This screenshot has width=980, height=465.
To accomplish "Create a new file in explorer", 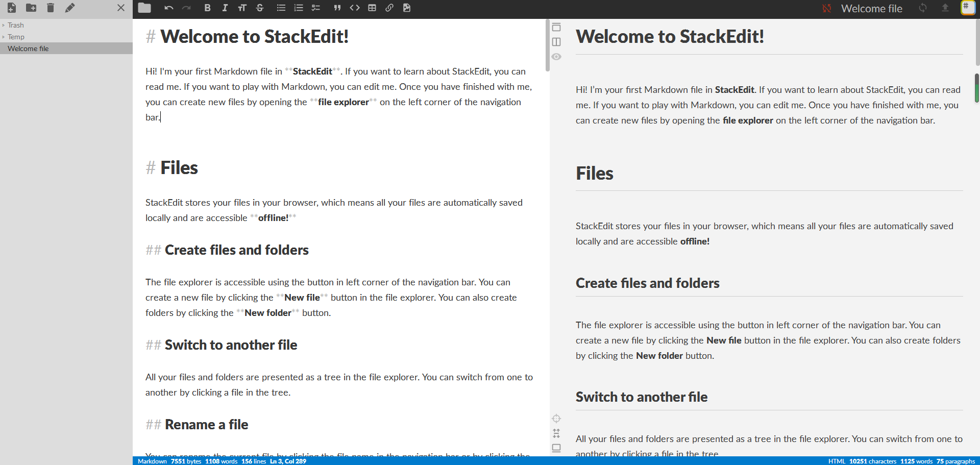I will coord(11,8).
